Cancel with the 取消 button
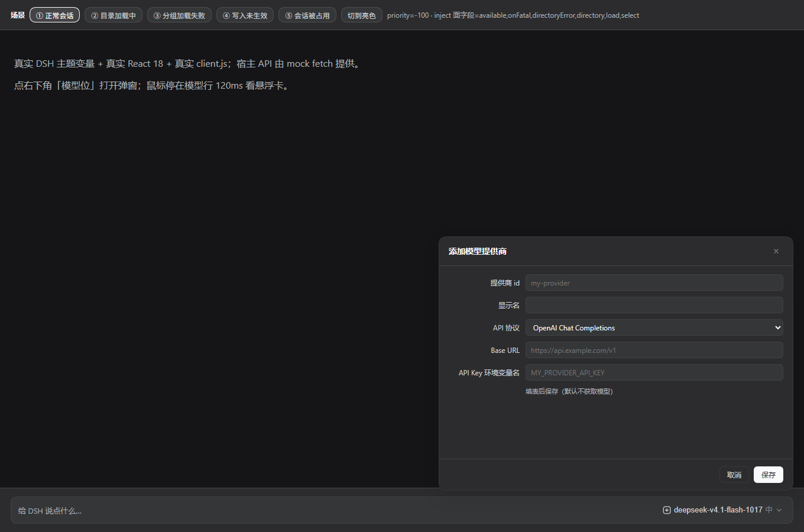 click(x=734, y=475)
